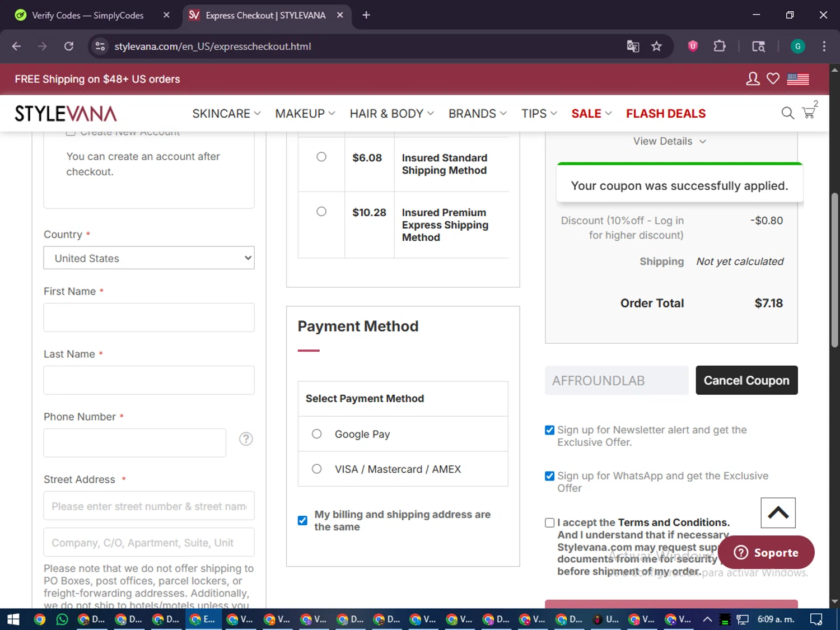
Task: Click the Company, Apartment, Suite field
Action: coord(149,543)
